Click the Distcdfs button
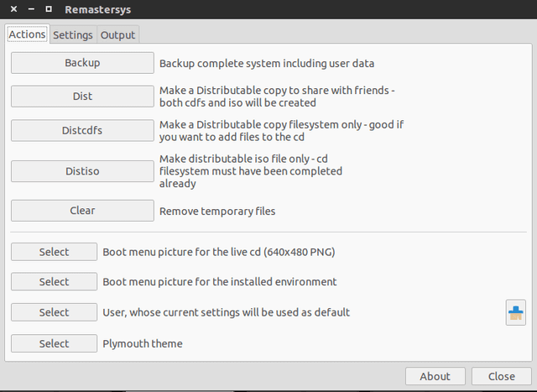The height and width of the screenshot is (392, 537). click(x=82, y=130)
